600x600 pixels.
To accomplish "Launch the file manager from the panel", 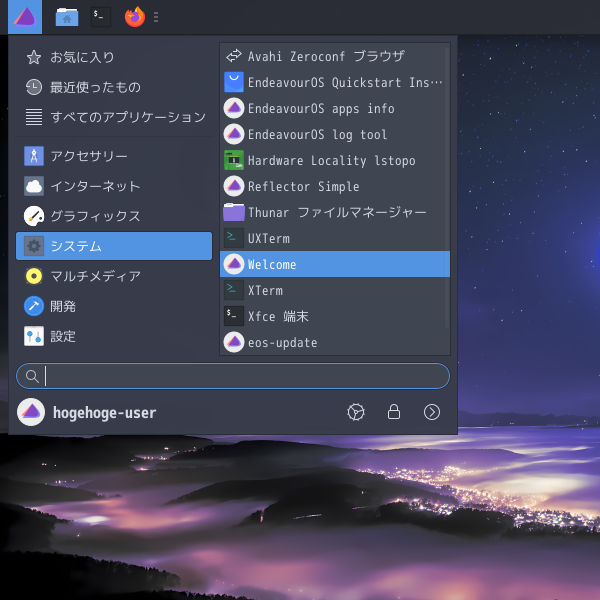I will [67, 17].
